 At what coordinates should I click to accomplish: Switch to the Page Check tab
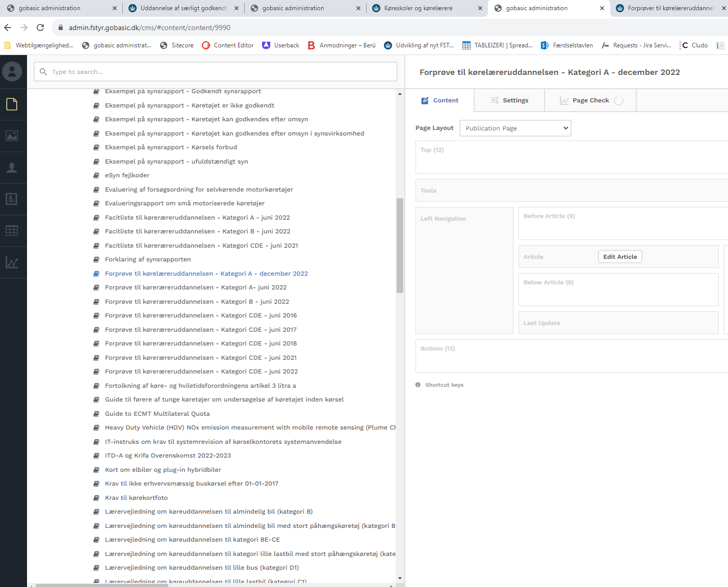[x=590, y=100]
